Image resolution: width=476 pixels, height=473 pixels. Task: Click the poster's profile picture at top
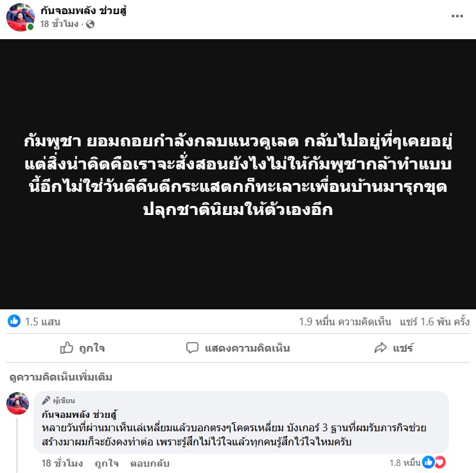pos(21,17)
